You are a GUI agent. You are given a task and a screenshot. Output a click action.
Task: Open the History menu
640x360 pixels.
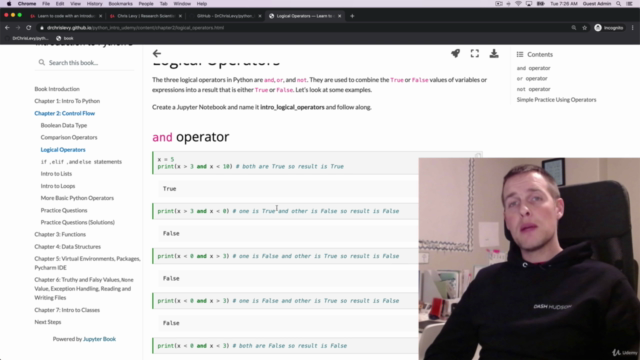(x=94, y=4)
